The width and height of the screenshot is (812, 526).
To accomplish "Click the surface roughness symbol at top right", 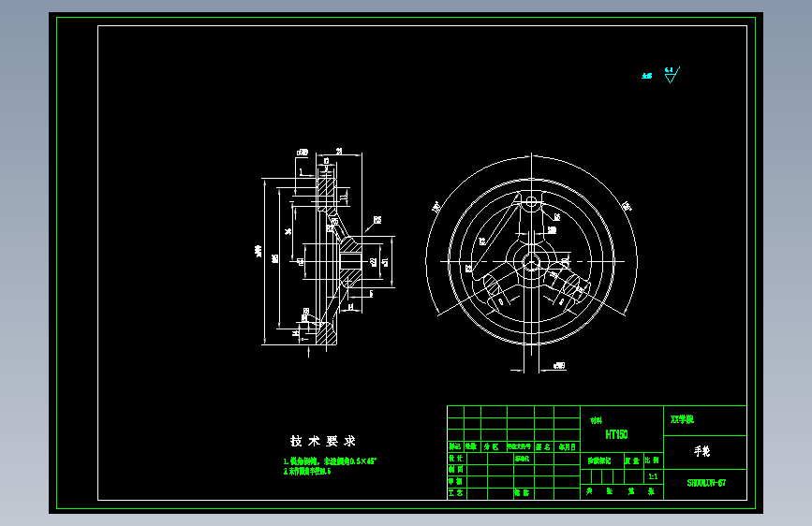I will pyautogui.click(x=672, y=75).
